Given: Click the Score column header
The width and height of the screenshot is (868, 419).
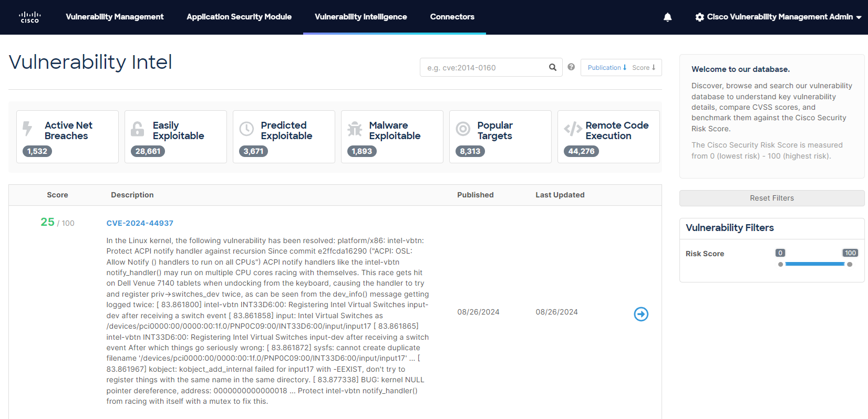Looking at the screenshot, I should coord(57,195).
